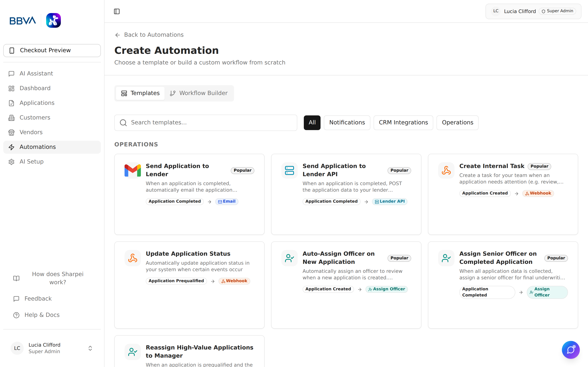The height and width of the screenshot is (367, 588).
Task: Click the Gmail icon on Send Application to Lender
Action: tap(133, 170)
